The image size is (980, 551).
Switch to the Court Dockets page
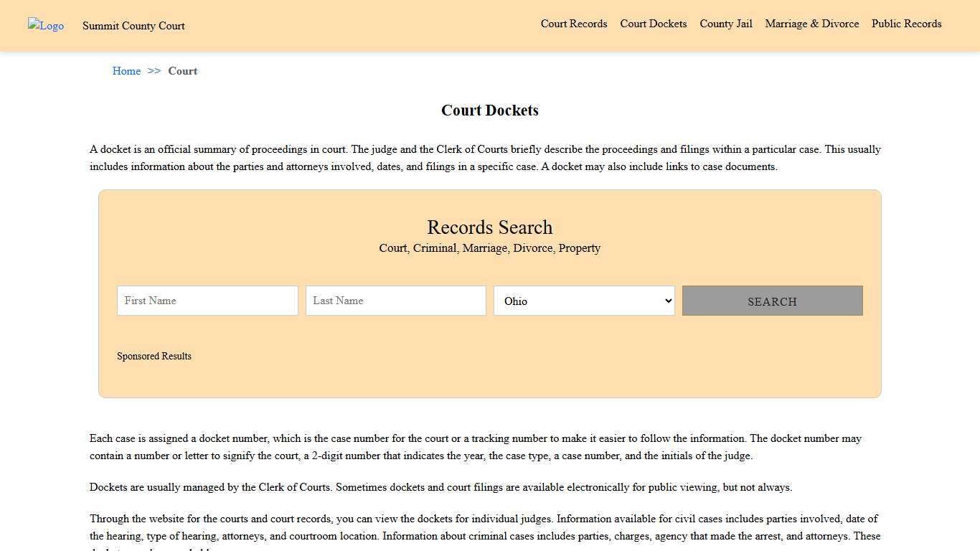653,24
